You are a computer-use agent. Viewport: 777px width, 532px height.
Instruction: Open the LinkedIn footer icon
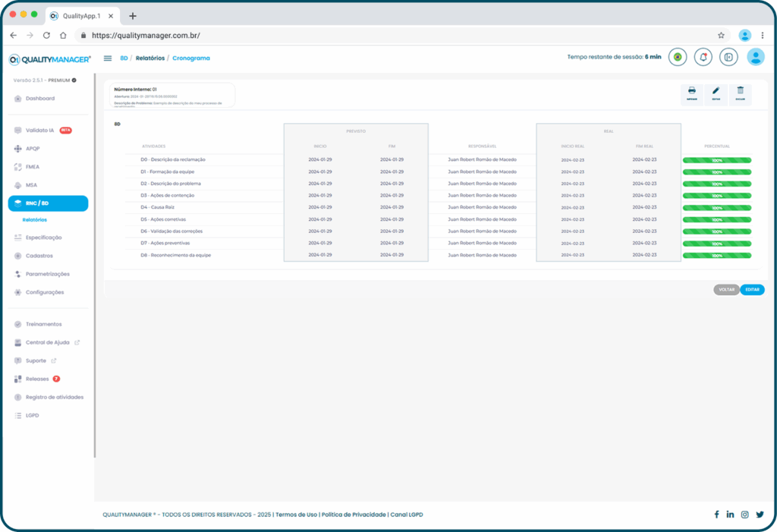point(730,515)
